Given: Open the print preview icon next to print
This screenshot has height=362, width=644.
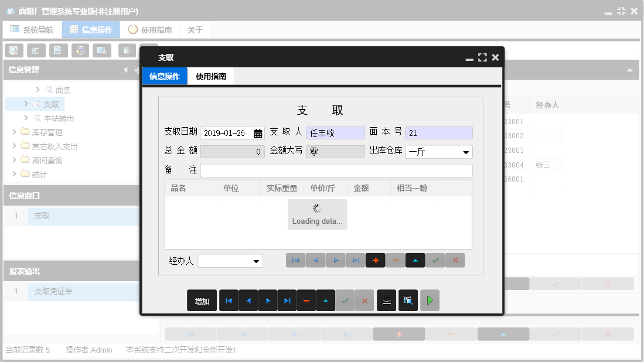Looking at the screenshot, I should pyautogui.click(x=407, y=300).
